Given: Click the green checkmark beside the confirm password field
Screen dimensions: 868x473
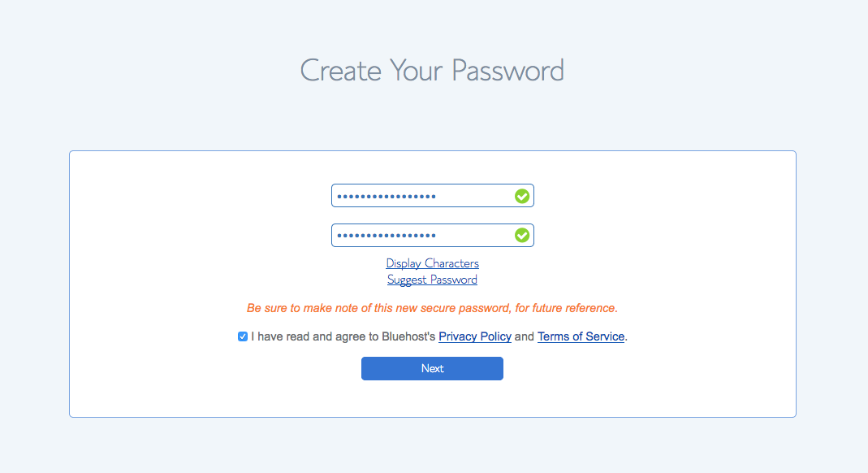Looking at the screenshot, I should [522, 235].
